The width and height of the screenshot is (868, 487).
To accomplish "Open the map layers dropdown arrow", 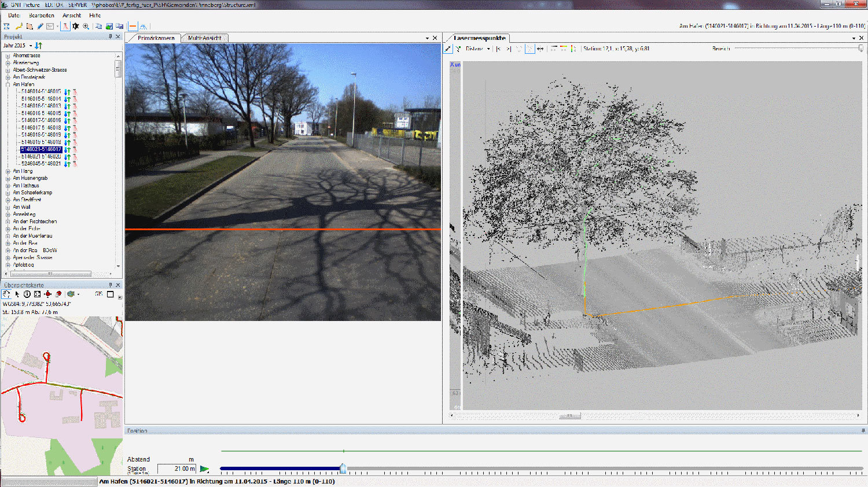I will 78,294.
